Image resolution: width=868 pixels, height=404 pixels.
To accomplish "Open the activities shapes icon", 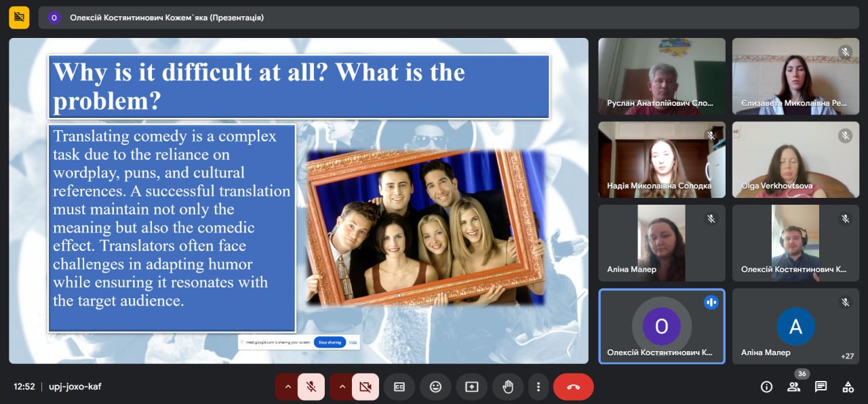I will (x=848, y=387).
